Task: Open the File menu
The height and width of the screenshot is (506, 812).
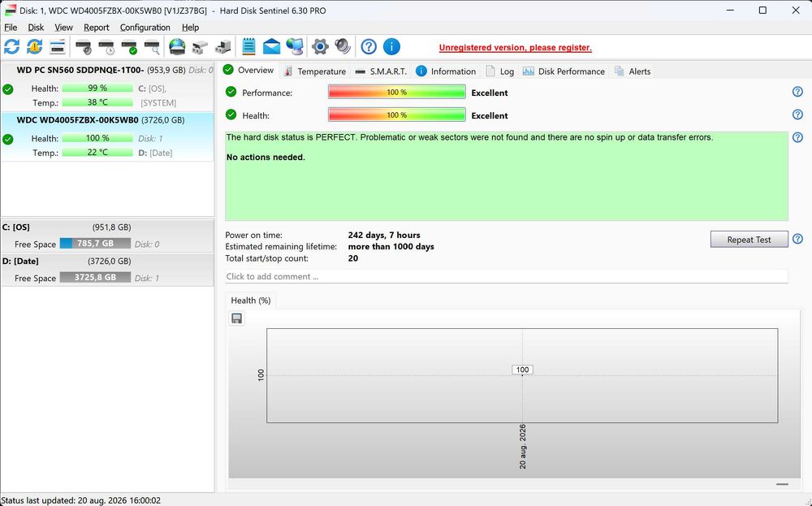Action: coord(11,28)
